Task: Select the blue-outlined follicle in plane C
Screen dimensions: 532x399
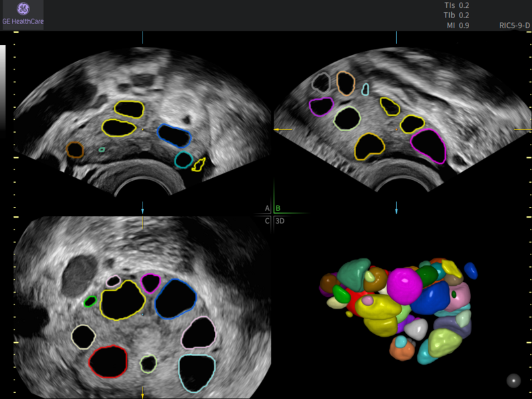Action: (175, 299)
